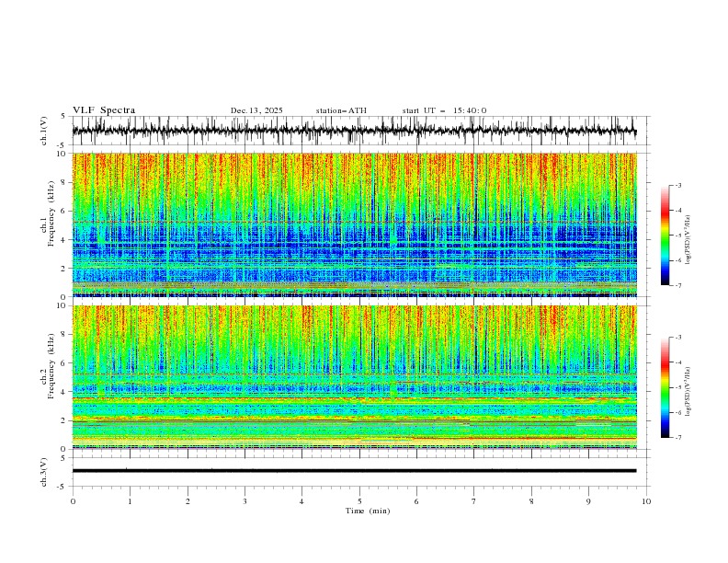Click the "0" tick label on time axis
This screenshot has width=728, height=563.
pos(73,501)
